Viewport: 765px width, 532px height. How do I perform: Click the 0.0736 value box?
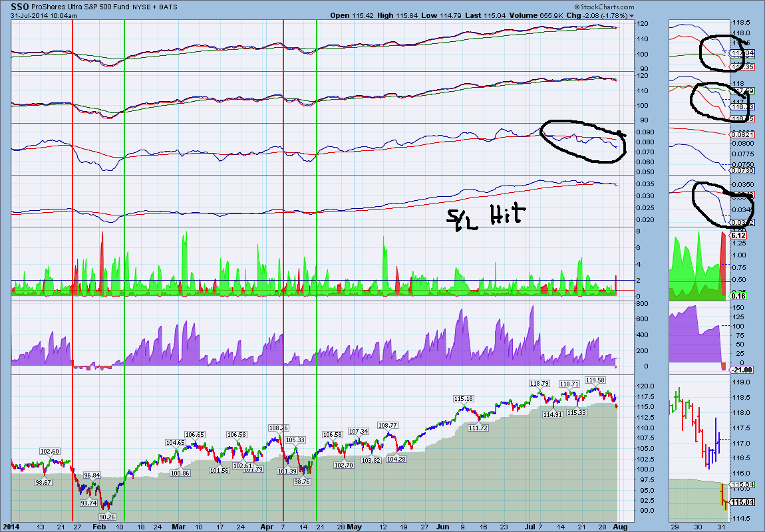[x=742, y=171]
